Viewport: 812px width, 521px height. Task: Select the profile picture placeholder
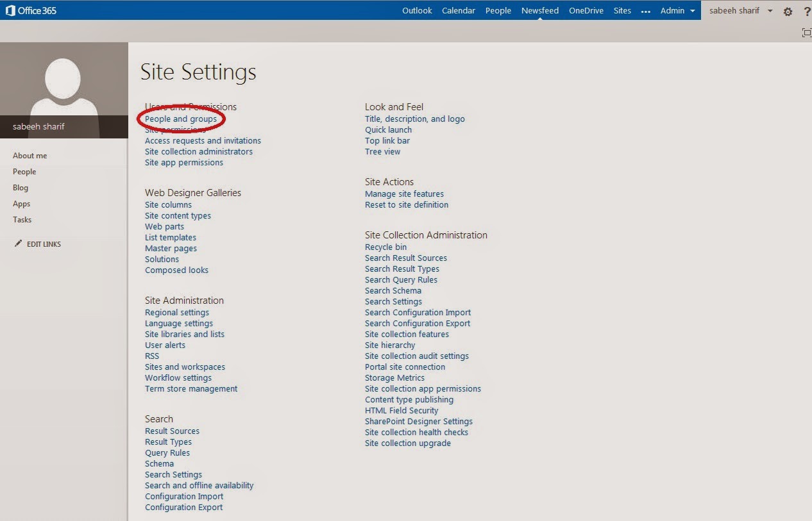64,83
